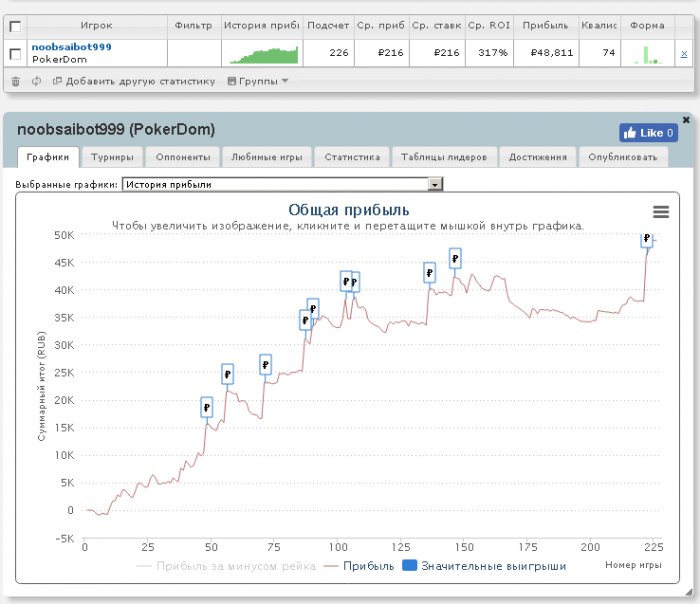Switch to the Статистика tab

[352, 157]
